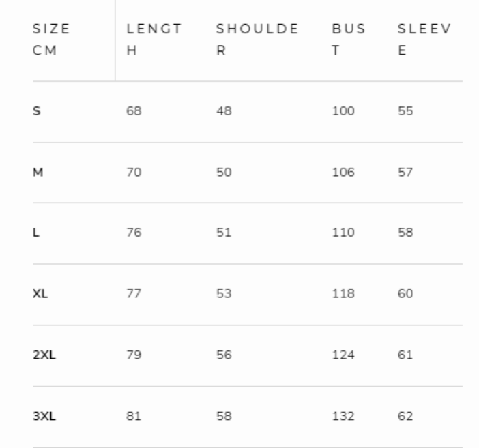
Task: Select the S size row label
Action: (36, 112)
